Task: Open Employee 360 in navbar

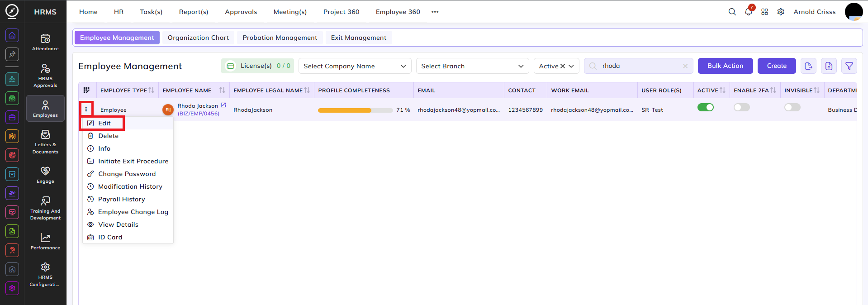Action: click(x=398, y=12)
